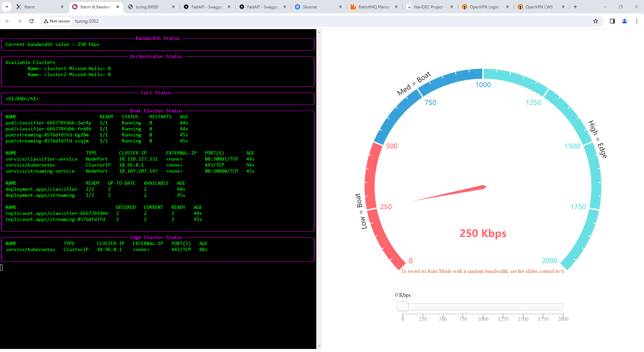Click the bandwidth slider handle
644x352 pixels.
click(402, 306)
